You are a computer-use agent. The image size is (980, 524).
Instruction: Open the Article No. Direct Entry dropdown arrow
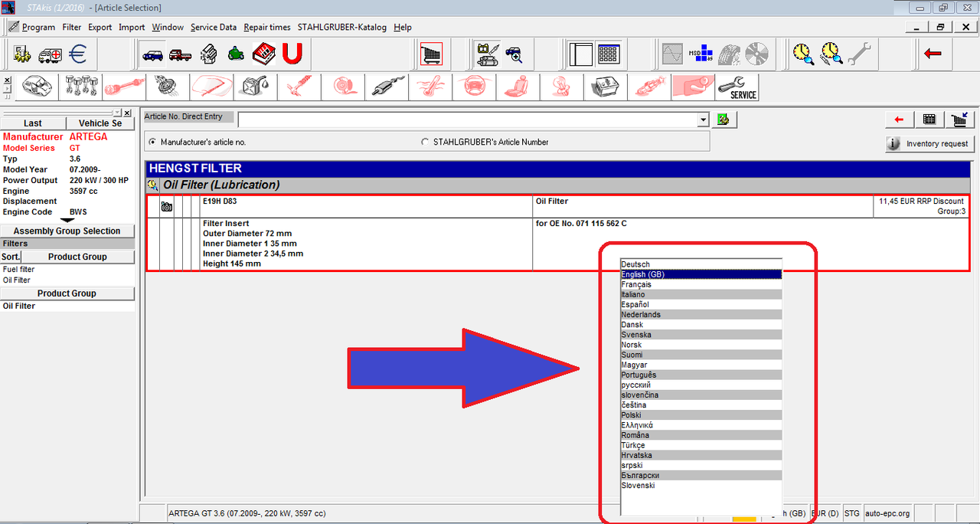pyautogui.click(x=704, y=120)
